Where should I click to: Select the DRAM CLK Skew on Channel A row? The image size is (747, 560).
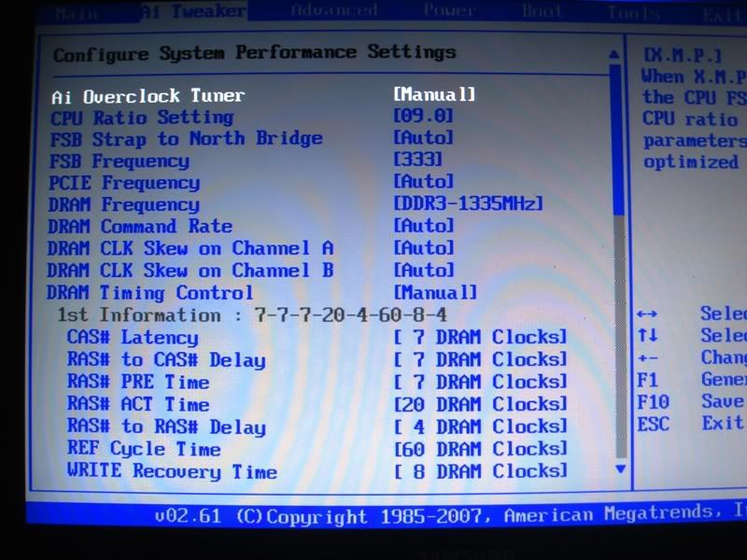190,248
